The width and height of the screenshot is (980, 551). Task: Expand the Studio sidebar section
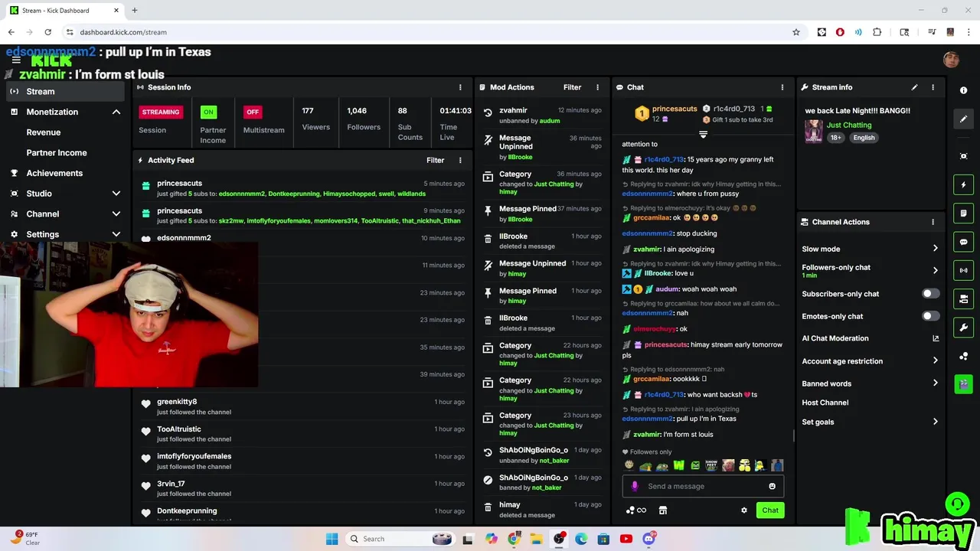click(116, 194)
